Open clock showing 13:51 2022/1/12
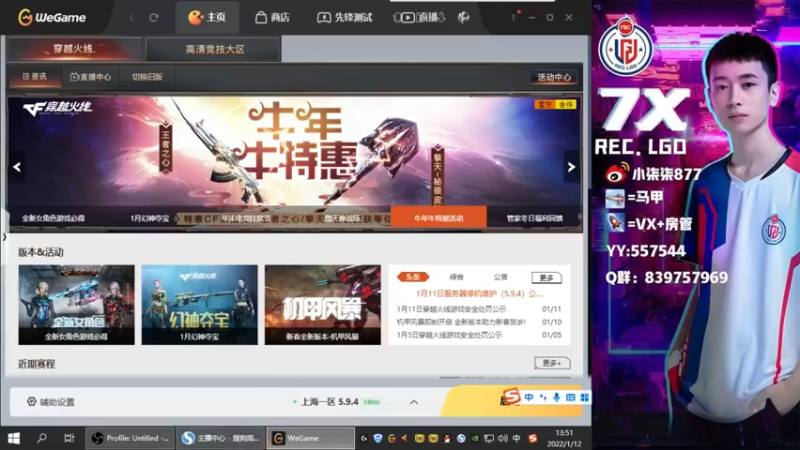The height and width of the screenshot is (450, 800). coord(564,438)
